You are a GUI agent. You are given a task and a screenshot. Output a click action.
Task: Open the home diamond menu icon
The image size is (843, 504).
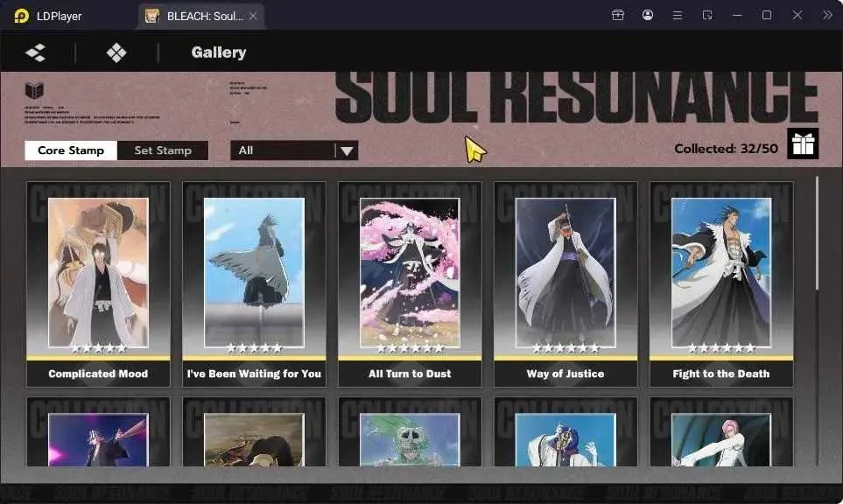tap(116, 52)
